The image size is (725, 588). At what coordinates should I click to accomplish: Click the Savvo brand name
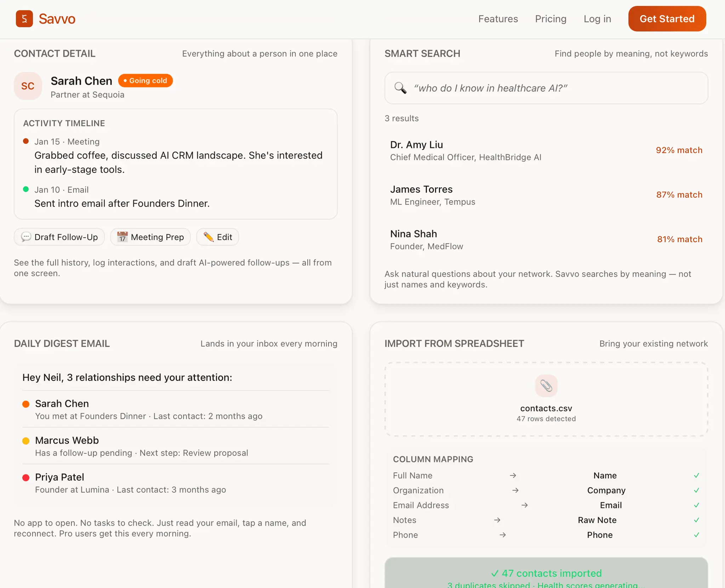(x=57, y=19)
